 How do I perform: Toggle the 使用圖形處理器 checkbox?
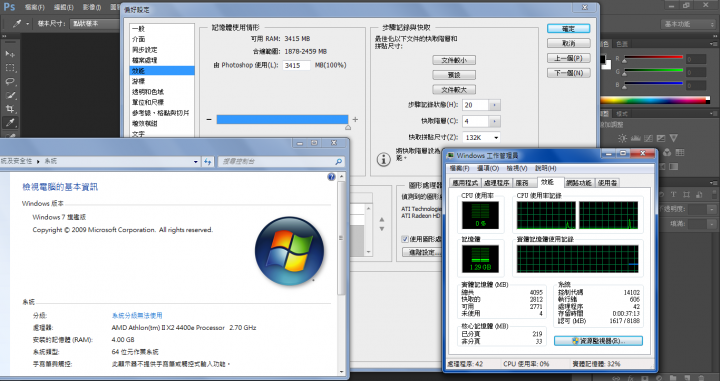click(x=405, y=239)
